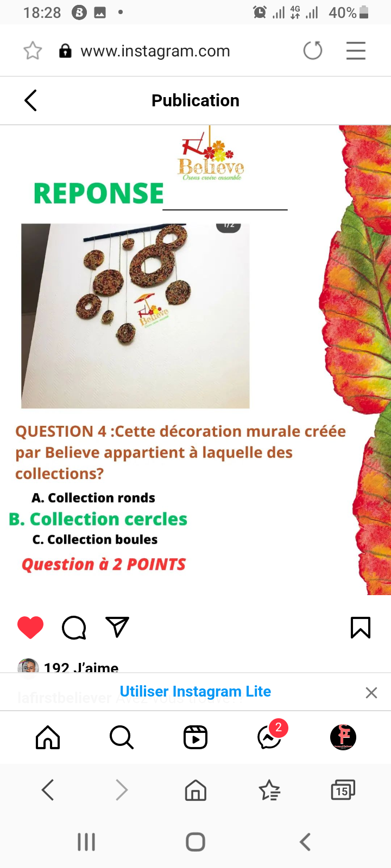Bookmark page with the star icon

tap(33, 51)
